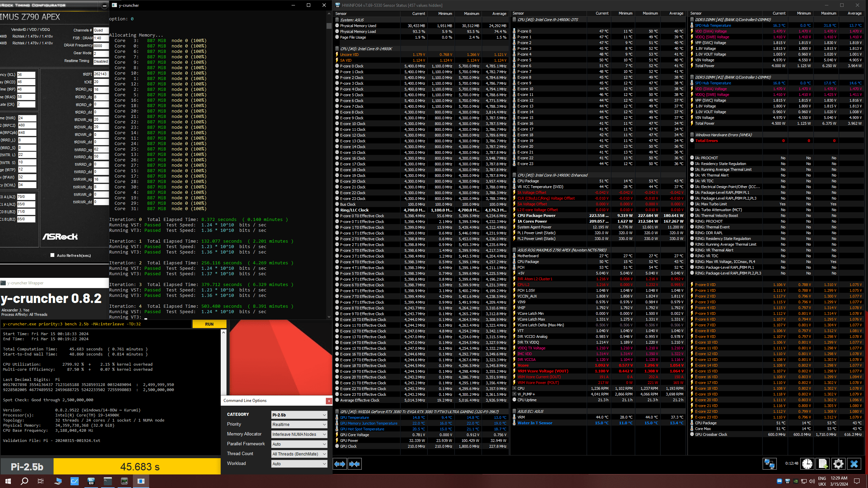The height and width of the screenshot is (488, 868).
Task: Collapse the ASUS EC: ASUS sensor group
Action: [514, 411]
